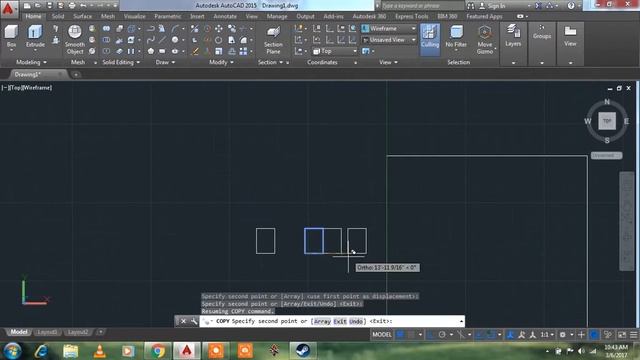Expand the Draw panel
Screen dimensions: 640x360
tap(165, 62)
